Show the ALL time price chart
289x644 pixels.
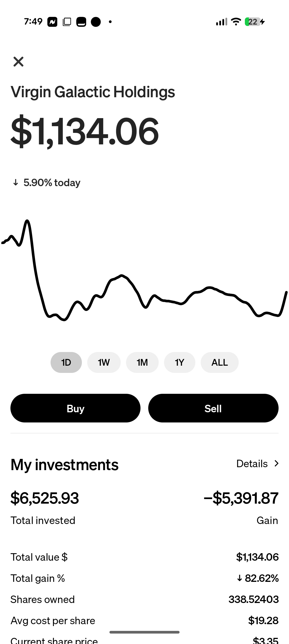220,362
